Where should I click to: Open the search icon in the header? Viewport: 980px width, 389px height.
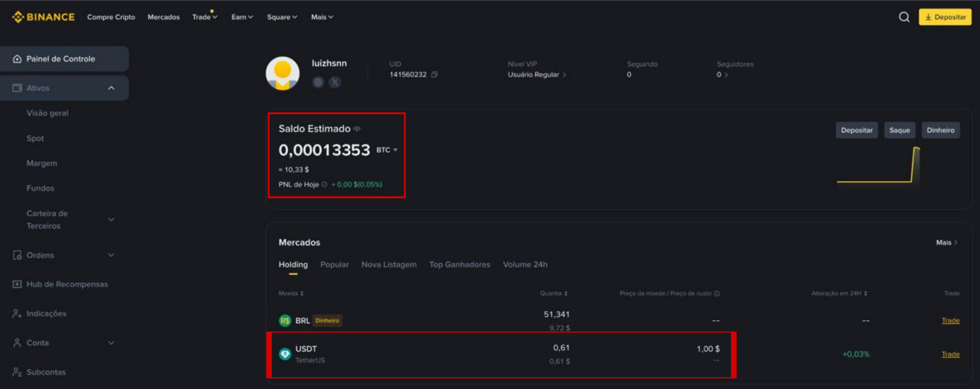[904, 17]
